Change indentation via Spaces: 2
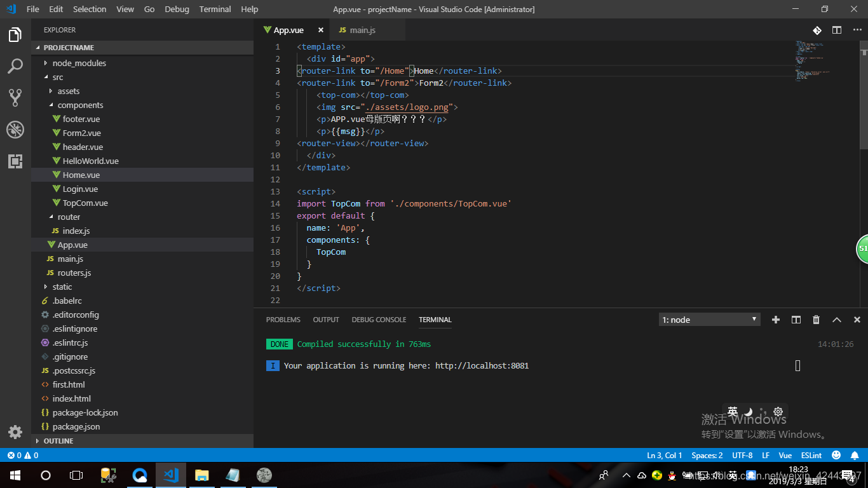The width and height of the screenshot is (868, 488). tap(707, 455)
